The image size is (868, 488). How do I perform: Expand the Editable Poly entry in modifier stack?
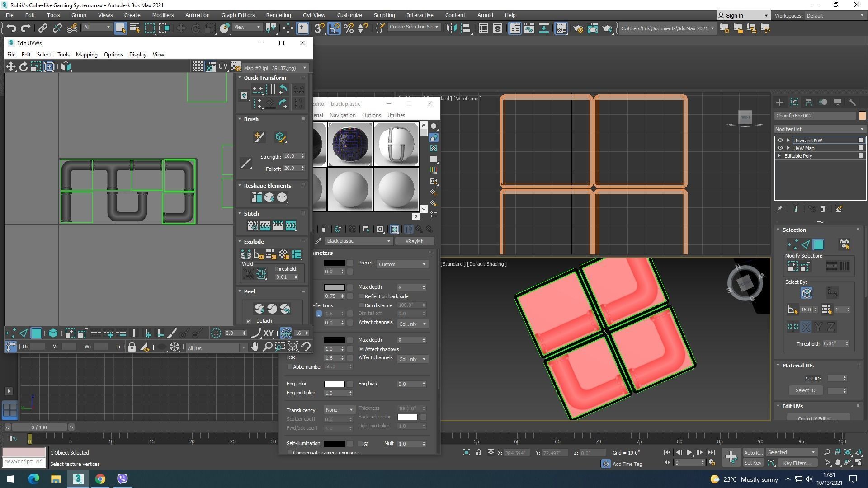779,155
